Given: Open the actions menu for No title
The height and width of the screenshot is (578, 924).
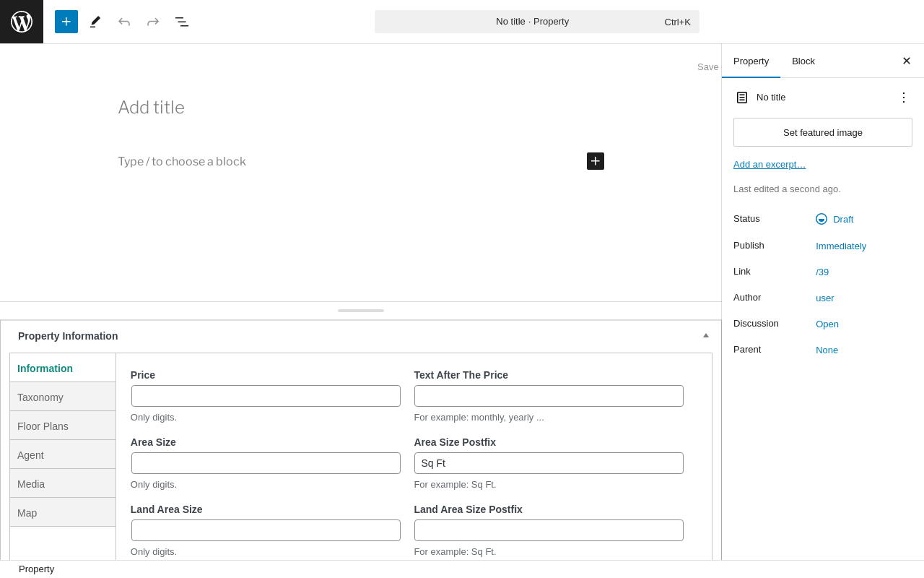Looking at the screenshot, I should point(904,98).
